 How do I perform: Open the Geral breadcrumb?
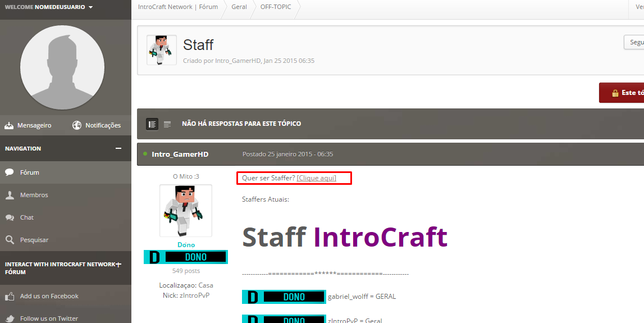coord(239,7)
